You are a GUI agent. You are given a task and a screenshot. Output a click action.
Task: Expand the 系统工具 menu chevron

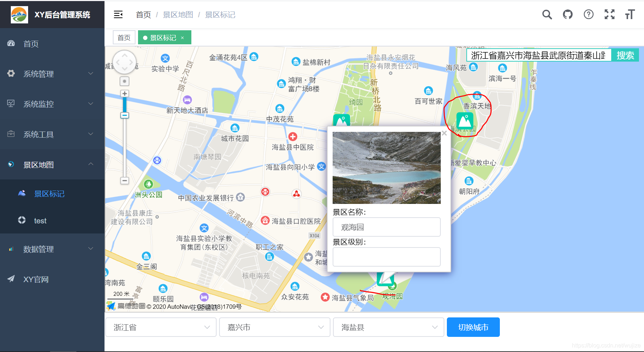coord(91,134)
